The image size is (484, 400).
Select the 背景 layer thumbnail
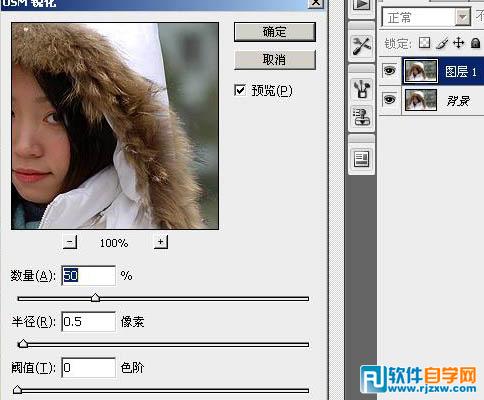[421, 100]
